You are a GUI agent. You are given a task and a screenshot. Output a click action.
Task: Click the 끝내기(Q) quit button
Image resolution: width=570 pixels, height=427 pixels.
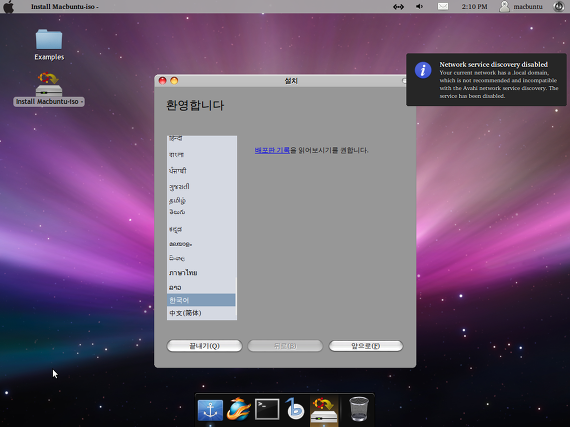[204, 346]
